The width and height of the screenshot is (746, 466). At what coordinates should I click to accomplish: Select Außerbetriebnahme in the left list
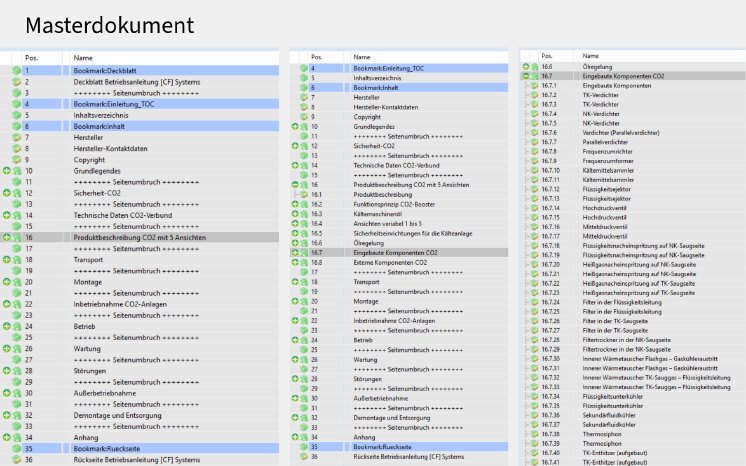point(139,393)
